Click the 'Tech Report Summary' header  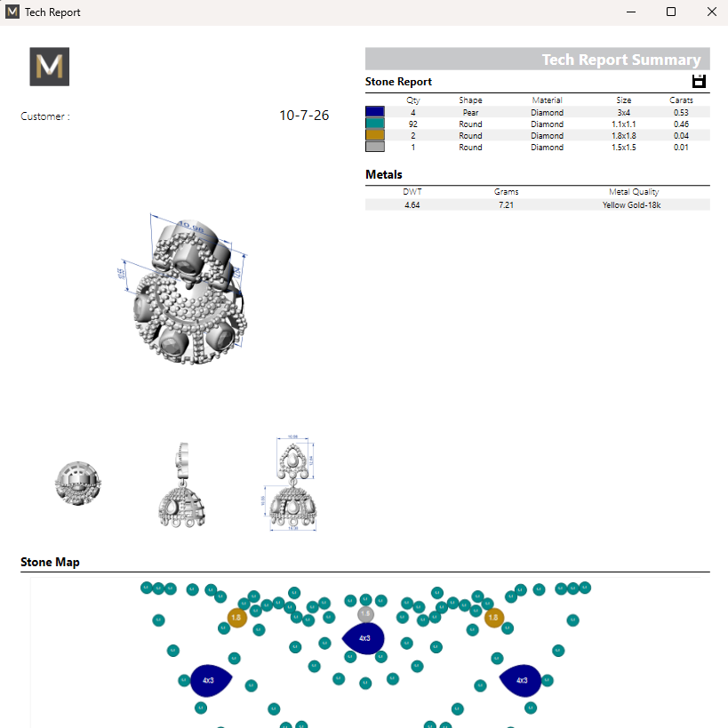tap(620, 60)
